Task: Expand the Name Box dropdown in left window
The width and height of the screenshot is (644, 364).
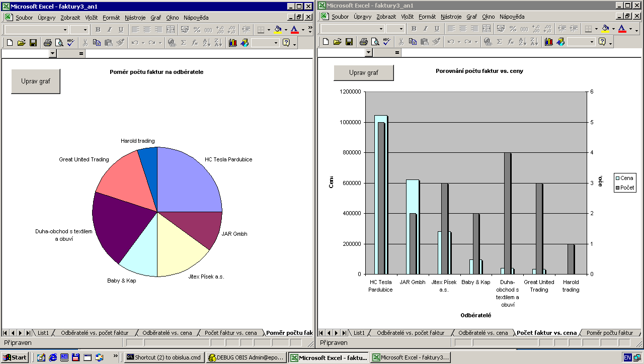Action: tap(53, 53)
